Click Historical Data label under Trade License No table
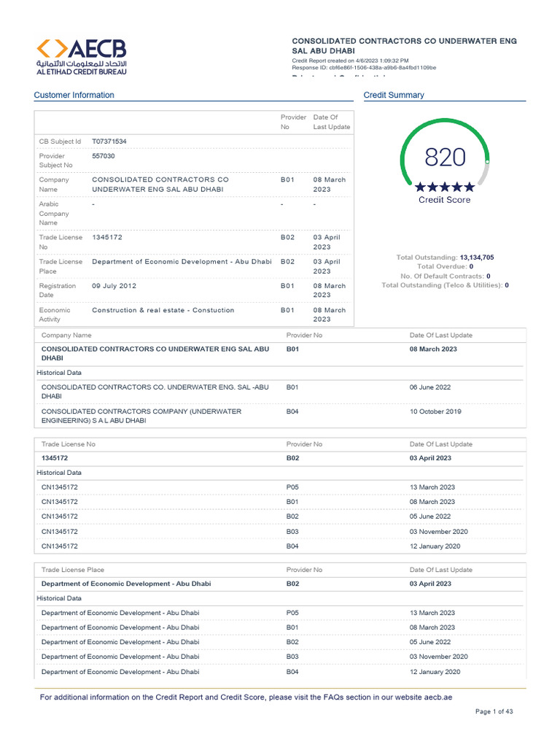560x747 pixels. [x=59, y=473]
